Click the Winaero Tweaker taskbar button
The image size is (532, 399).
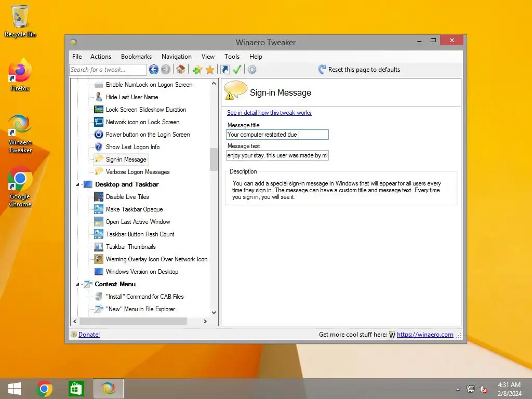click(109, 389)
